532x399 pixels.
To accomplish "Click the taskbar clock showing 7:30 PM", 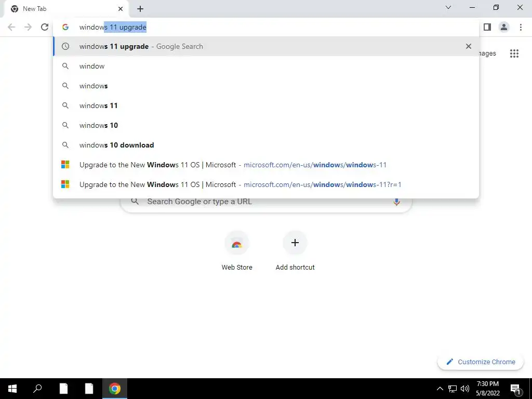I will pos(487,389).
